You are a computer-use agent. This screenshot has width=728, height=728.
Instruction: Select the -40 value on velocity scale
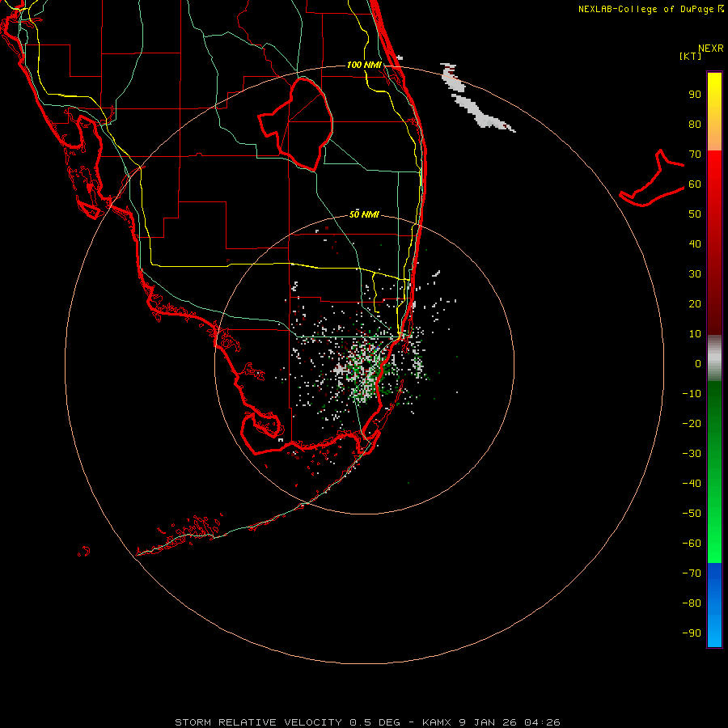pos(692,484)
